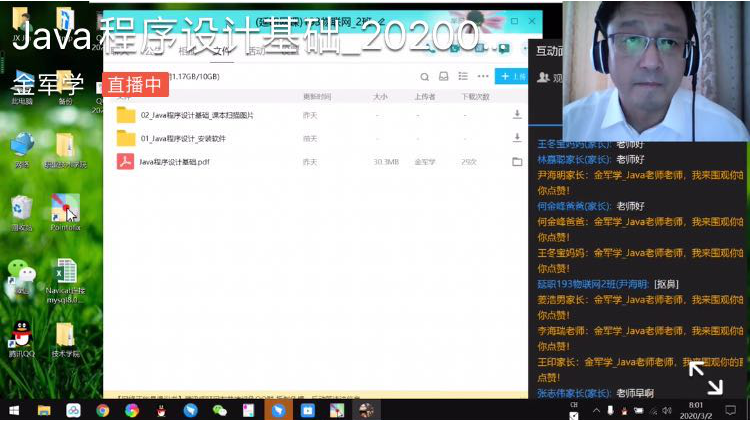Screen dimensions: 750x421
Task: Download the 02_Java课本扫描图片 folder
Action: tap(517, 115)
